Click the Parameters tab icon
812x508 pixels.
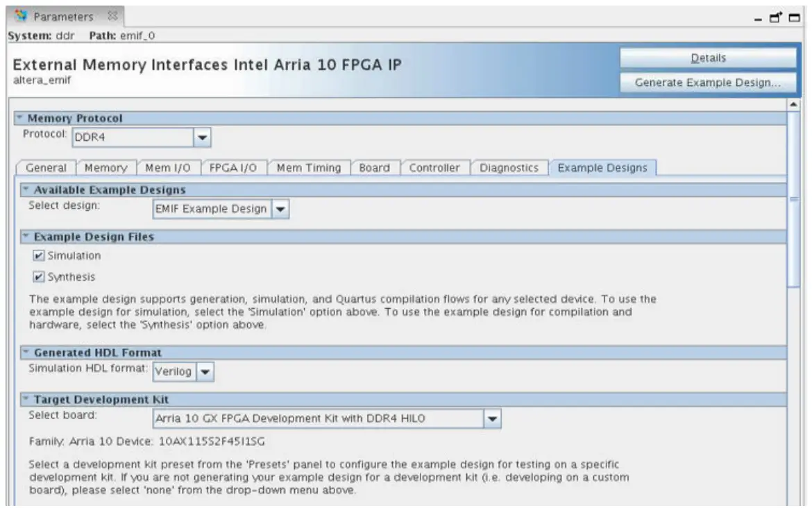(21, 15)
